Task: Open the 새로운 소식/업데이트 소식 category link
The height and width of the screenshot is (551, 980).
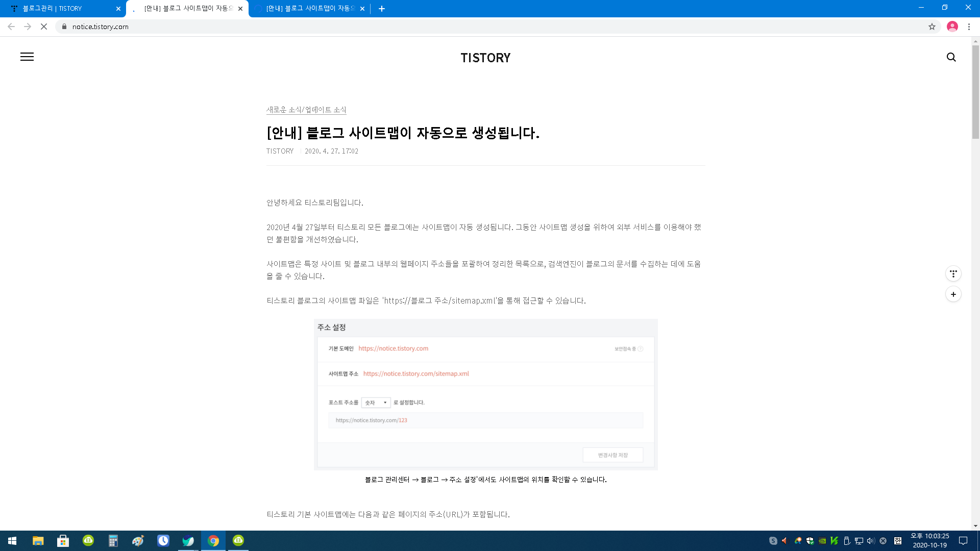Action: pos(306,110)
